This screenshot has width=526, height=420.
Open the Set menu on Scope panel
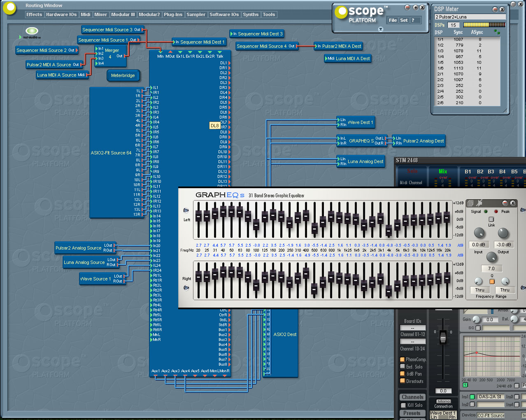pyautogui.click(x=404, y=20)
